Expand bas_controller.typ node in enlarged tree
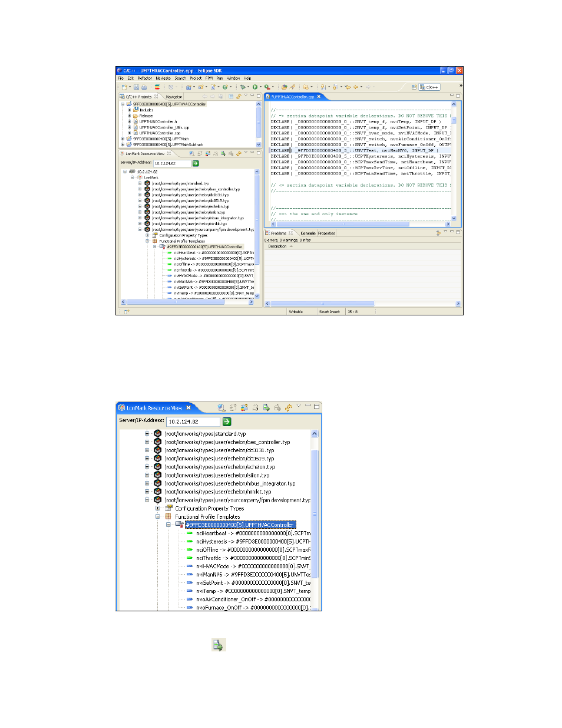Image resolution: width=562 pixels, height=728 pixels. coord(147,442)
